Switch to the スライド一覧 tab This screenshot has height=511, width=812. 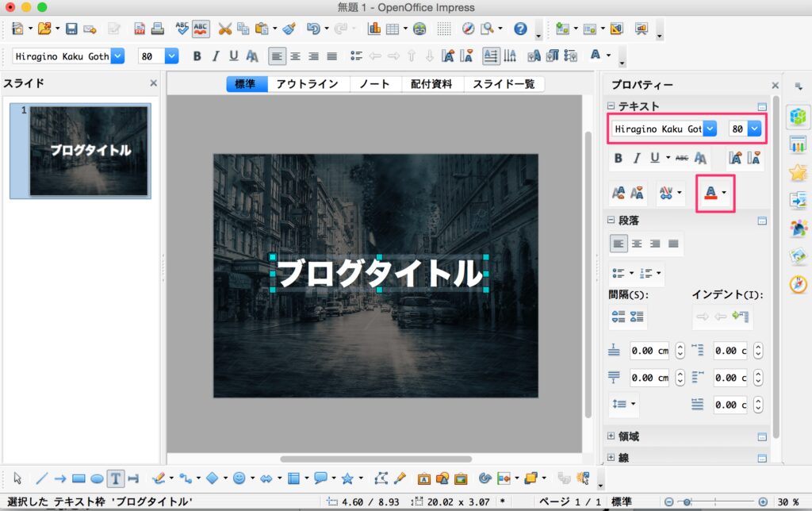click(x=504, y=84)
